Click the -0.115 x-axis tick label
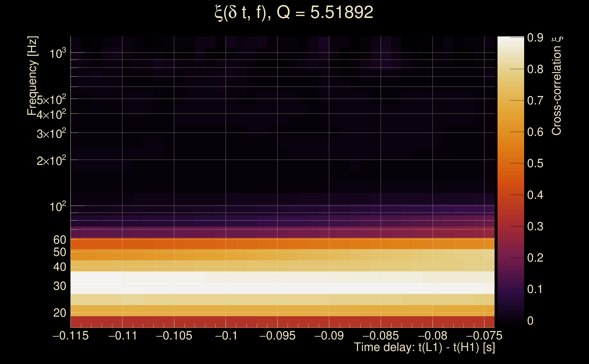This screenshot has width=589, height=364. coord(71,336)
